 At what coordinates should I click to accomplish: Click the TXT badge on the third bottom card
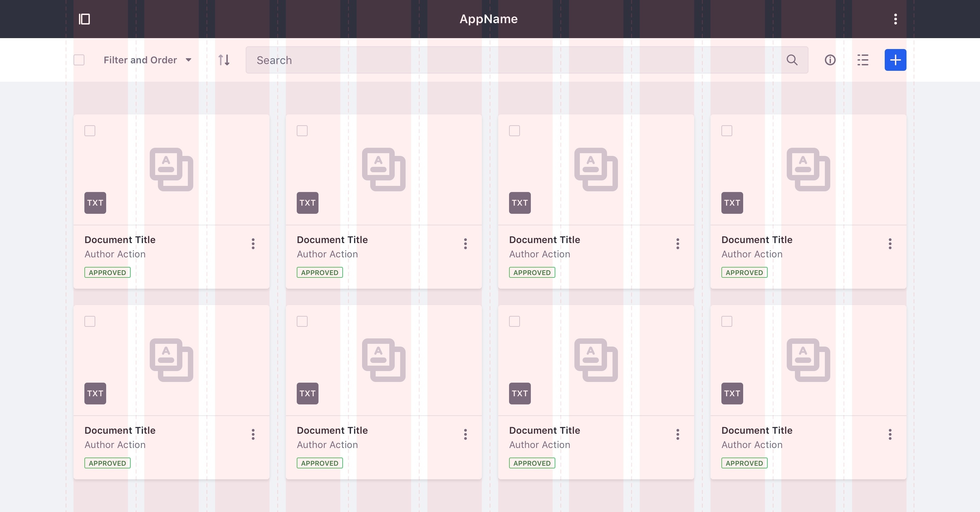pos(520,394)
